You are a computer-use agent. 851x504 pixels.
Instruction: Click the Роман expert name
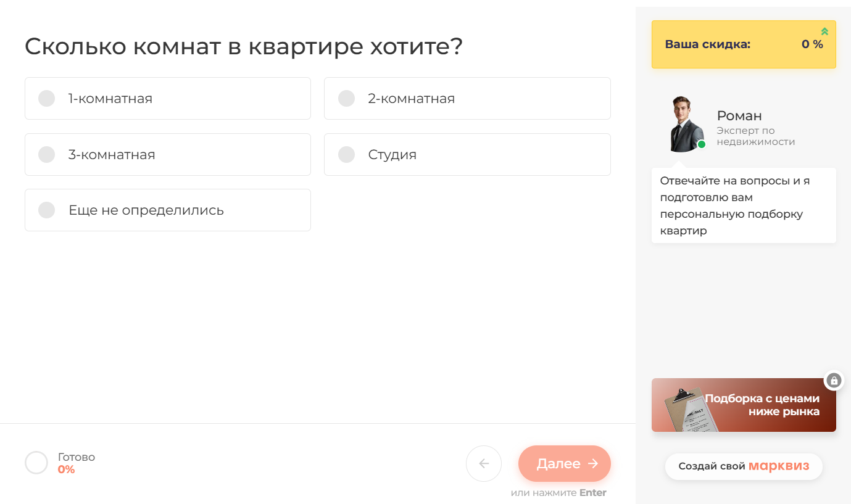pos(739,115)
